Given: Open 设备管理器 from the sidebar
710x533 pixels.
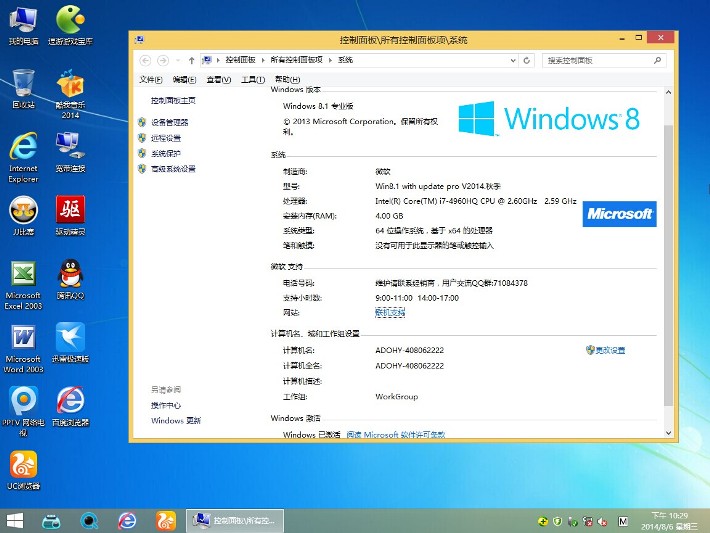Looking at the screenshot, I should click(169, 122).
